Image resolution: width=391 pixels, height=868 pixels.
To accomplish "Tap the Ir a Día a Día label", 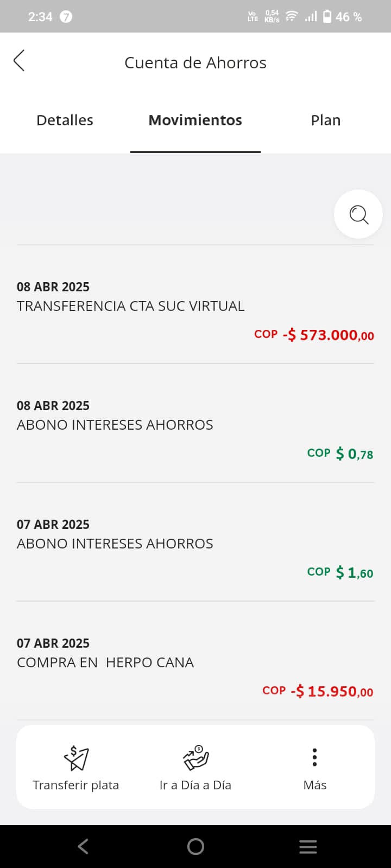I will click(x=195, y=785).
